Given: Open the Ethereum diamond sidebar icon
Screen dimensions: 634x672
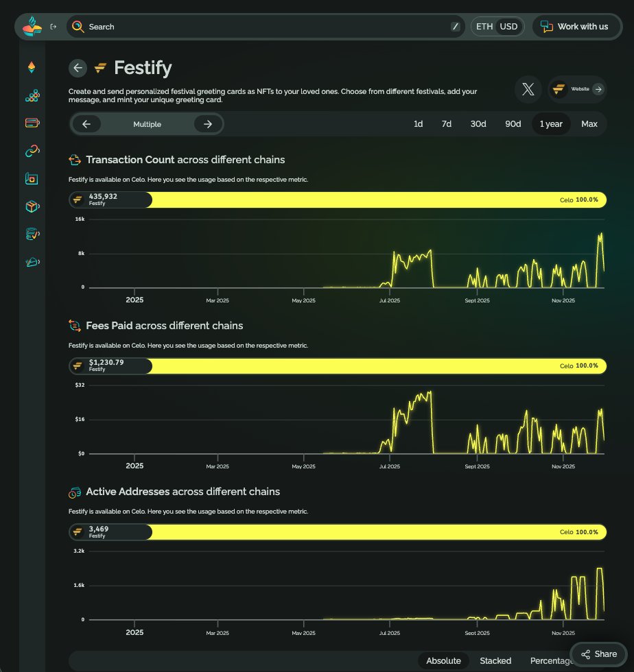Looking at the screenshot, I should click(x=32, y=67).
